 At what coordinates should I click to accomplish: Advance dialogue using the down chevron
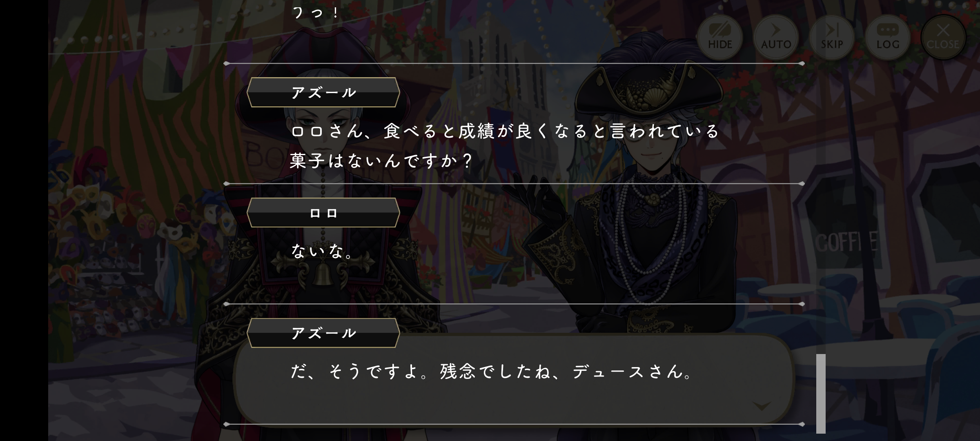coord(762,406)
